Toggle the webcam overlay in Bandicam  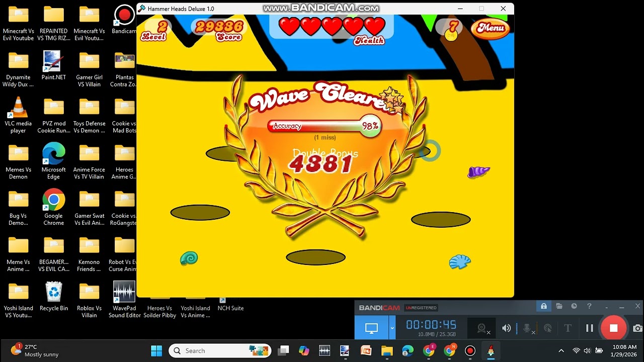482,328
